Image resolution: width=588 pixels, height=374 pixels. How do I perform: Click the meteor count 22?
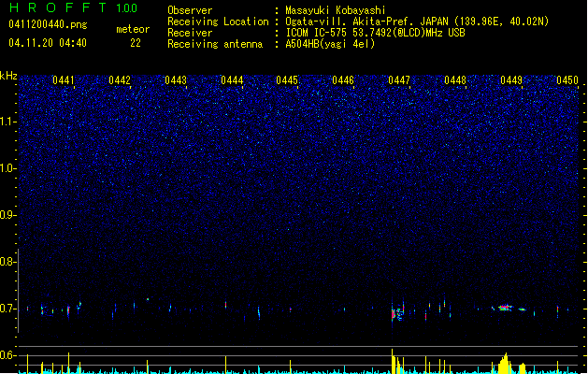click(136, 43)
